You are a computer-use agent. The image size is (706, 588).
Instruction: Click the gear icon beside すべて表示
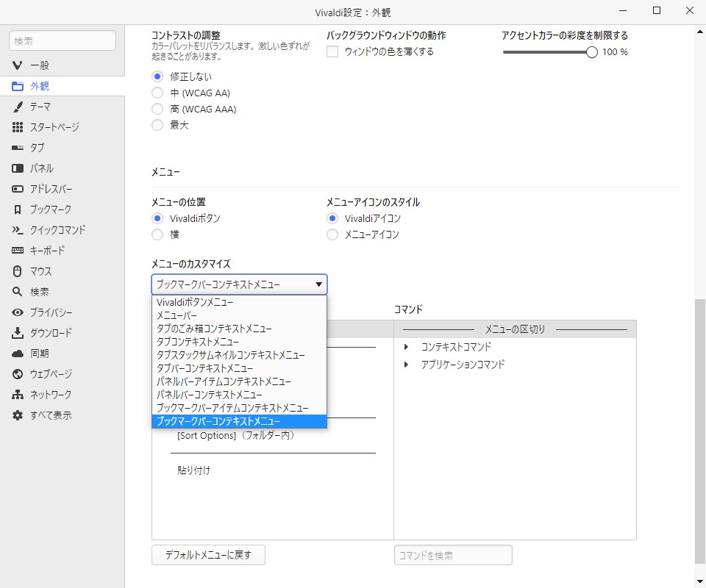tap(17, 415)
